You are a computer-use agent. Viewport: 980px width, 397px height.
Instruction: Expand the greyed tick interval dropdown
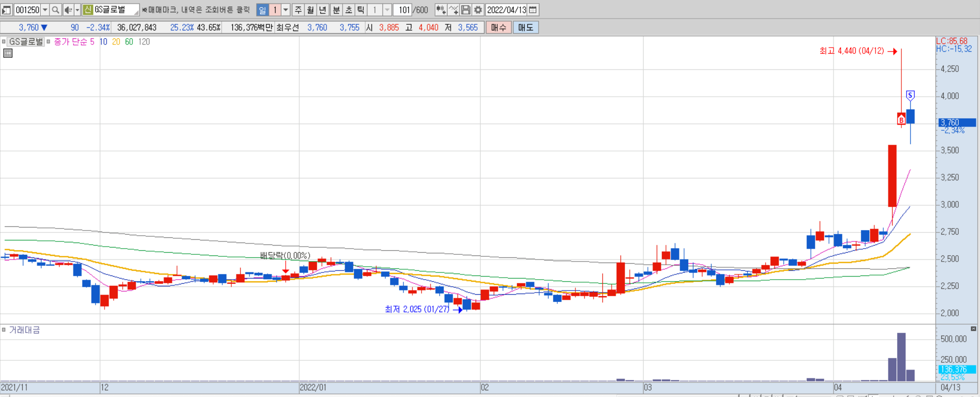pos(387,10)
